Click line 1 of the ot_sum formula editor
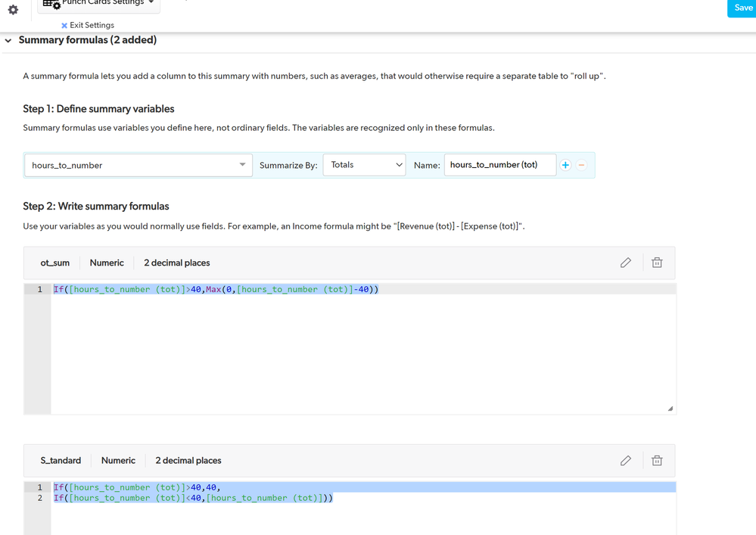The image size is (756, 535). (x=363, y=289)
